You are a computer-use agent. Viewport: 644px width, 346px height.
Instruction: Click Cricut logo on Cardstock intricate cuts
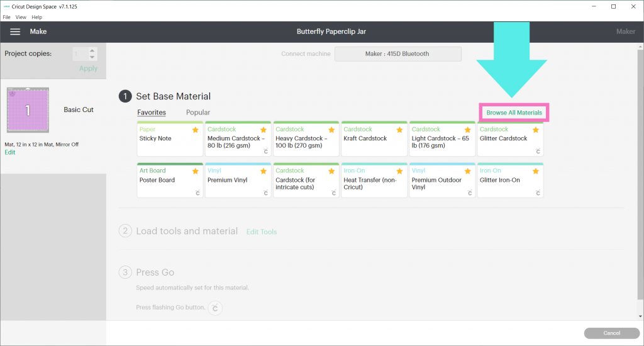click(x=333, y=193)
